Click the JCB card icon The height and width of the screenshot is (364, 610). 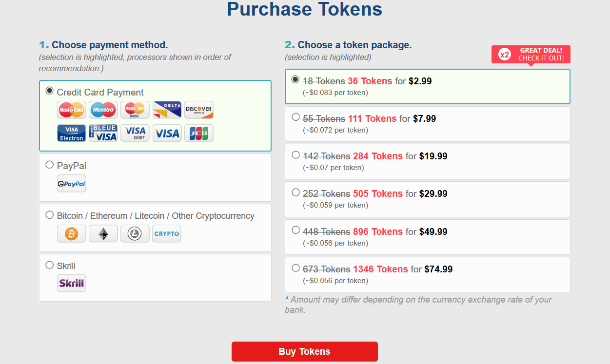point(198,133)
